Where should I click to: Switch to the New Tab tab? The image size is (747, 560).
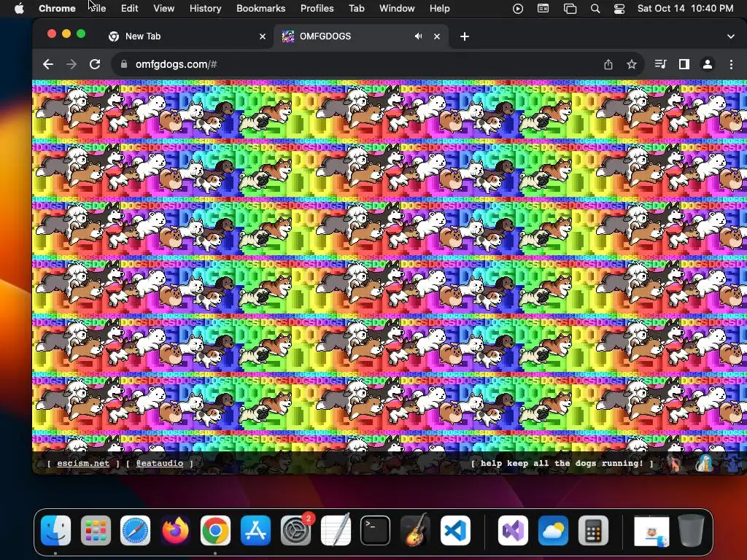point(186,36)
